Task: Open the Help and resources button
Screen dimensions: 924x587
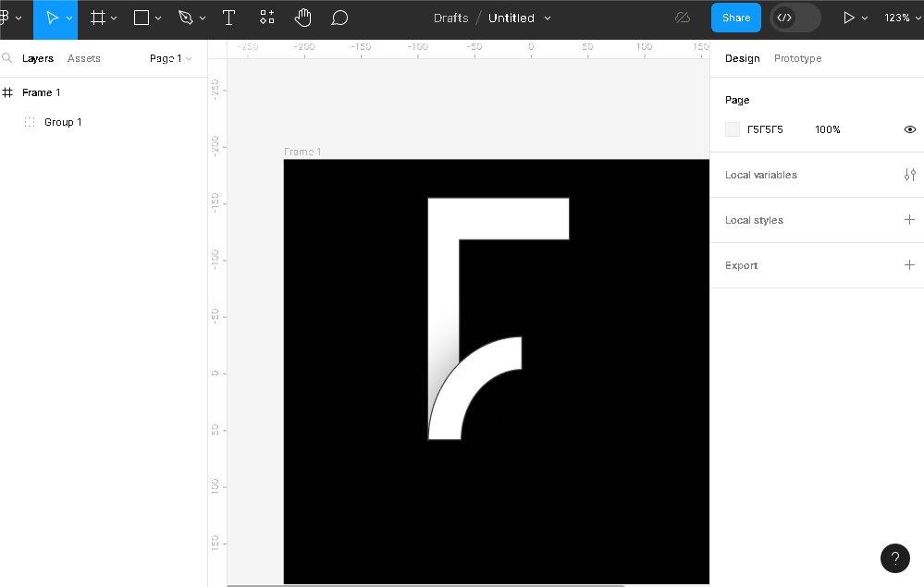Action: click(894, 557)
